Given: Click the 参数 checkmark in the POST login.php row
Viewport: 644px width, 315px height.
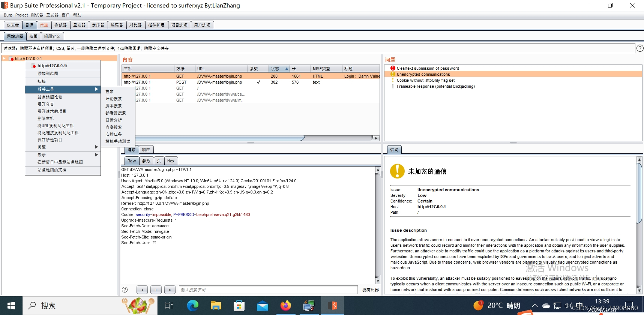Looking at the screenshot, I should pos(258,82).
